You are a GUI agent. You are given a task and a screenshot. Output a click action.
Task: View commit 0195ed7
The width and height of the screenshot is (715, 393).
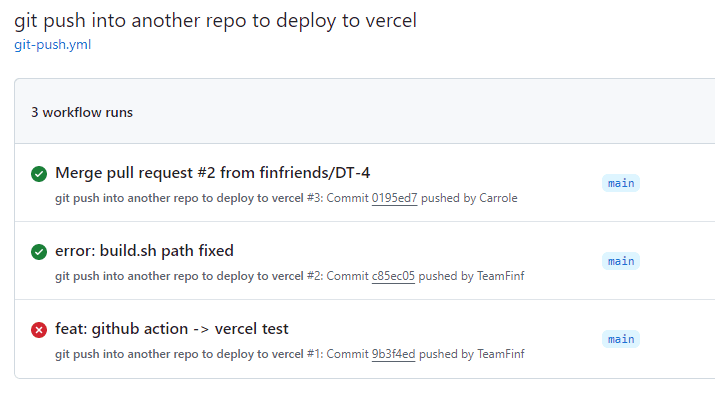pos(394,198)
